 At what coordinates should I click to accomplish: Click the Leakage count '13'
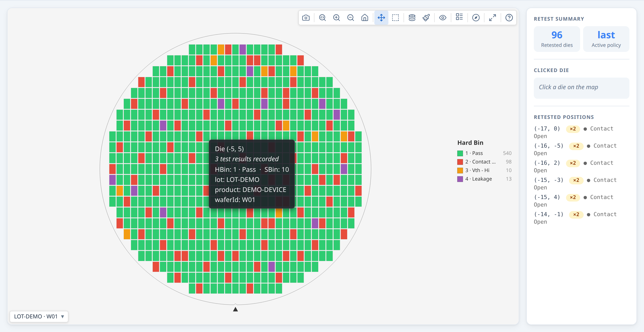509,179
